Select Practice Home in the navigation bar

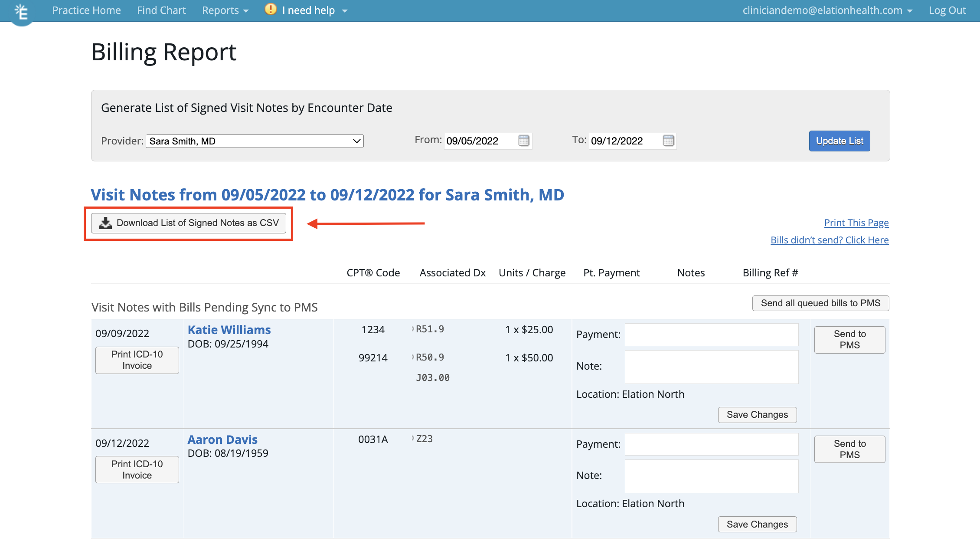tap(86, 10)
